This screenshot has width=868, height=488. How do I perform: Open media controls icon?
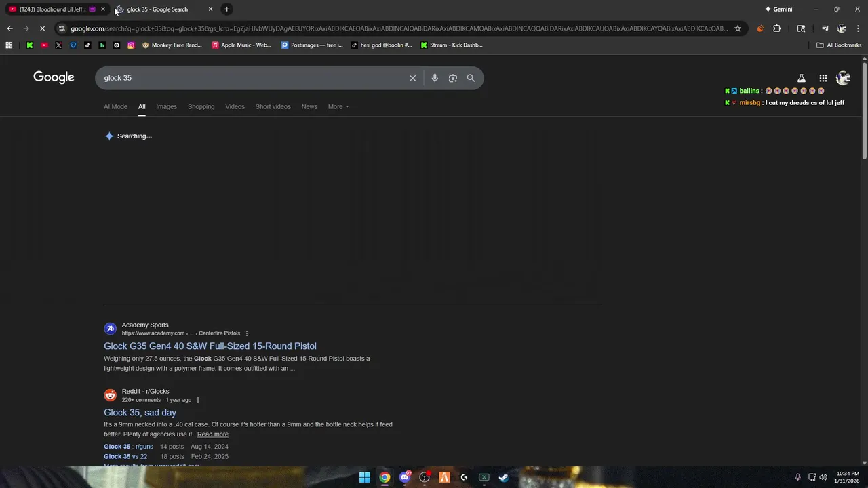click(825, 28)
